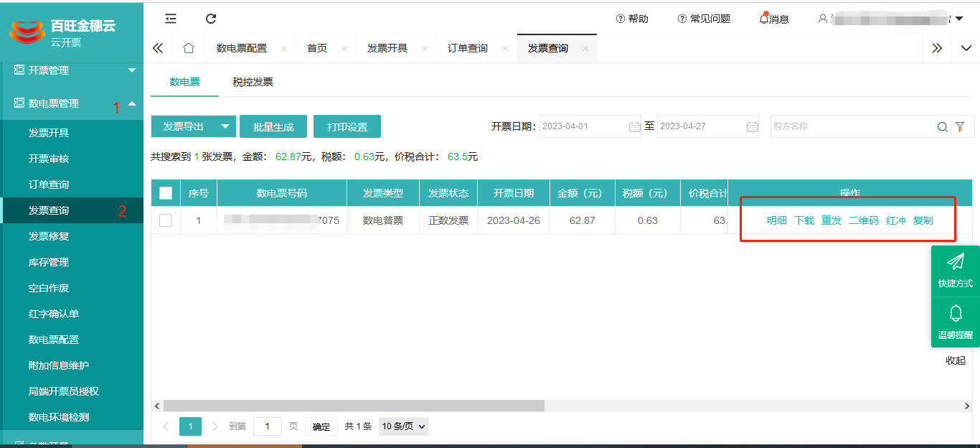This screenshot has width=980, height=448.
Task: Select all invoices with header checkbox
Action: [166, 193]
